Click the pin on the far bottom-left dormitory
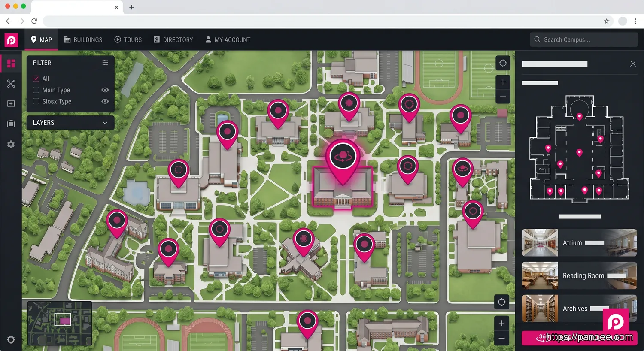This screenshot has width=644, height=351. [x=117, y=224]
